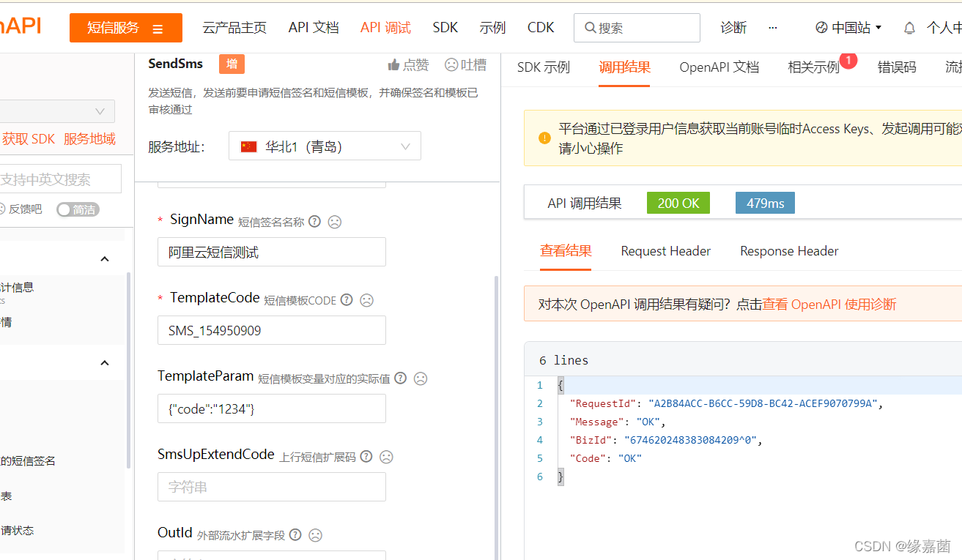
Task: Click the SignName help question icon
Action: click(314, 221)
